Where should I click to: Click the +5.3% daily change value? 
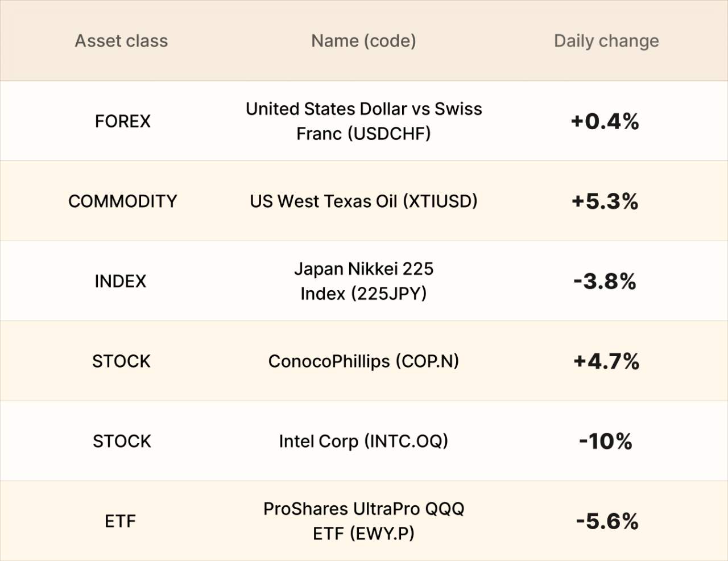coord(605,201)
